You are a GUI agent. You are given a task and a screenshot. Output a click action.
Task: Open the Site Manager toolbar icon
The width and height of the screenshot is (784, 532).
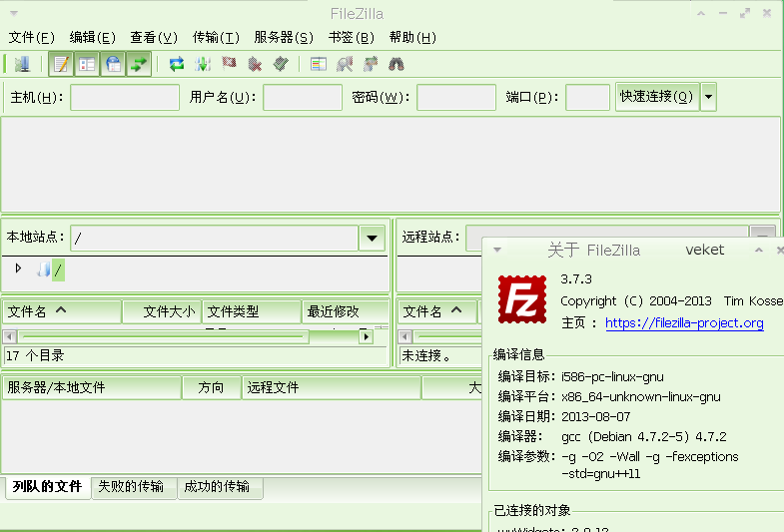(22, 64)
